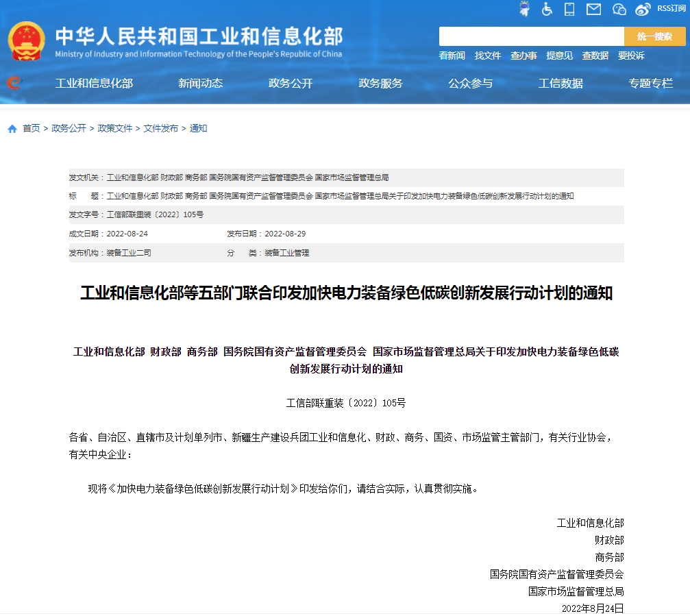Go to 文件发布 in breadcrumb
The height and width of the screenshot is (616, 690).
[160, 128]
